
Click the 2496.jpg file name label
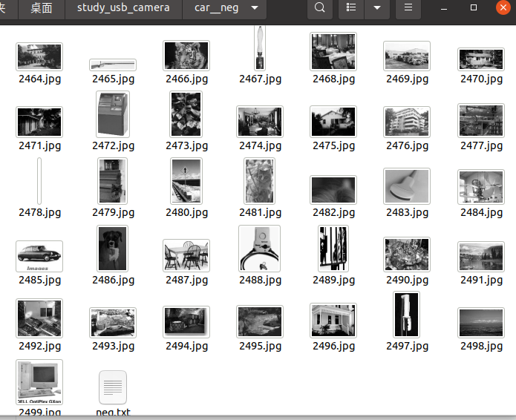click(333, 346)
